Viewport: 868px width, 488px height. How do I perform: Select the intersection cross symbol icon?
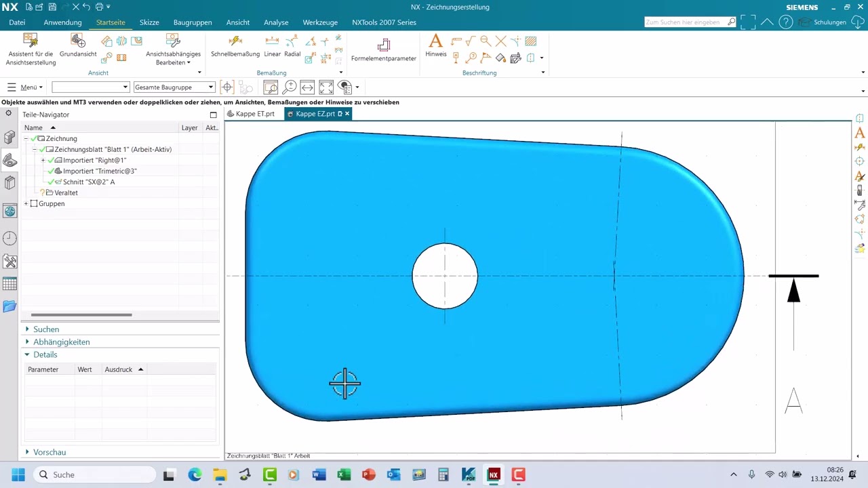[500, 41]
